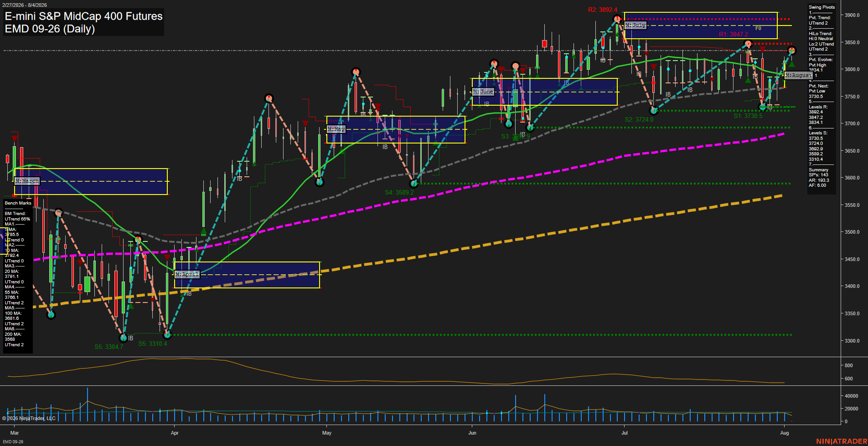The image size is (868, 446).
Task: Click the 40000 label on the volume axis
Action: [x=852, y=396]
